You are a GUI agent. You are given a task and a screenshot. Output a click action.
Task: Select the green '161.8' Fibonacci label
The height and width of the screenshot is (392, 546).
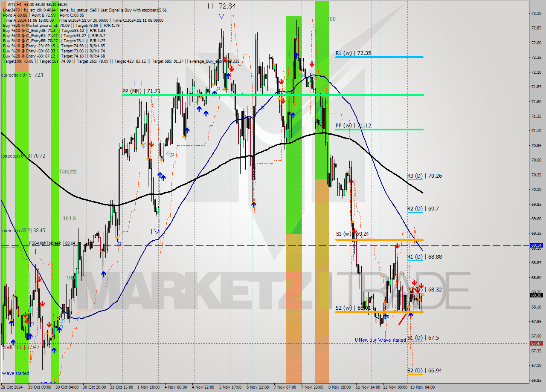coord(69,218)
